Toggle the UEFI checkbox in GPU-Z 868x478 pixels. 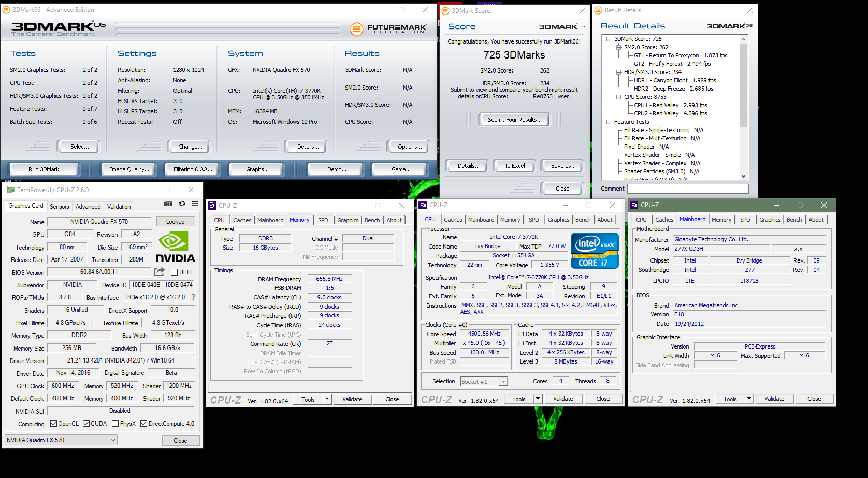pyautogui.click(x=174, y=272)
